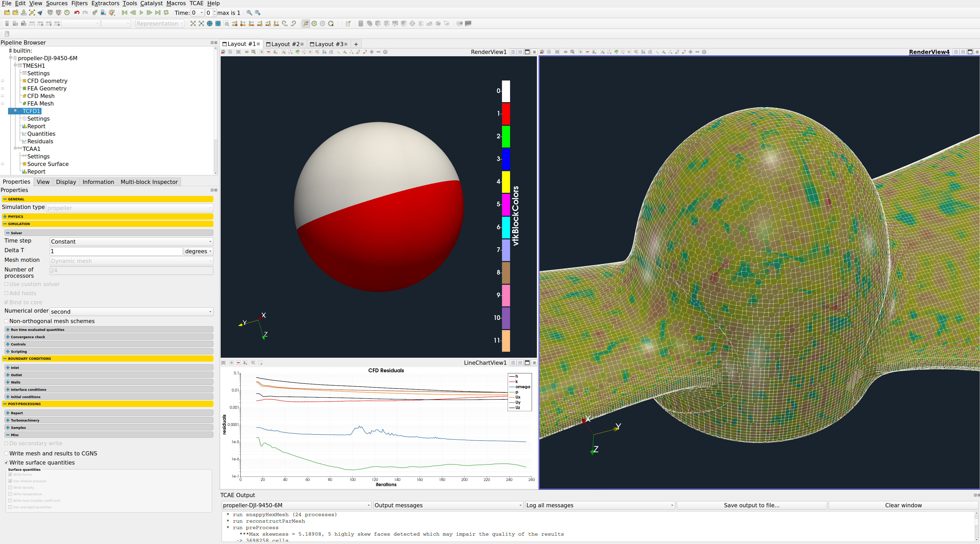This screenshot has width=980, height=544.
Task: Click the Undo arrow icon
Action: [x=77, y=13]
